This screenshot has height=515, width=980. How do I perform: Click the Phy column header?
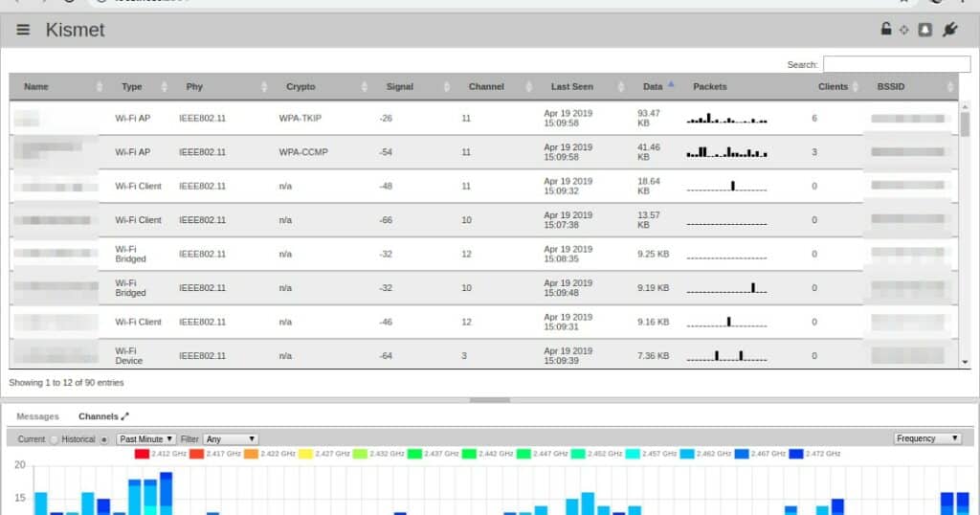pyautogui.click(x=194, y=87)
